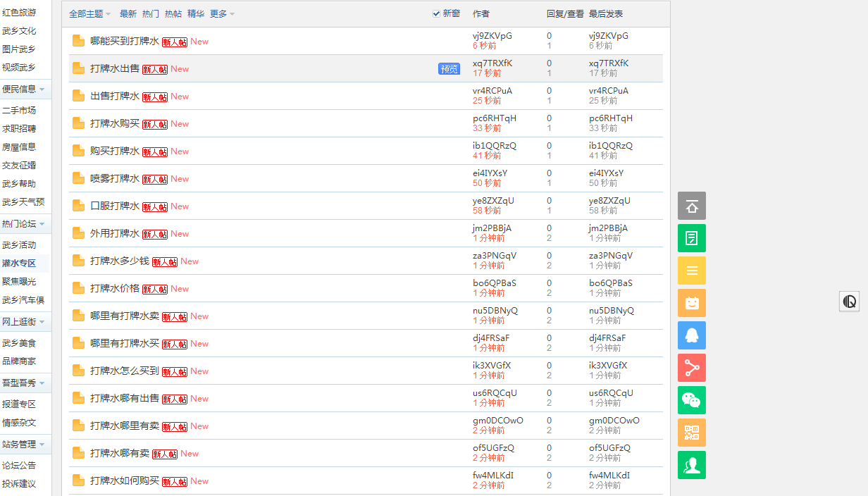Image resolution: width=868 pixels, height=496 pixels.
Task: Open the new post icon in sidebar
Action: (691, 238)
